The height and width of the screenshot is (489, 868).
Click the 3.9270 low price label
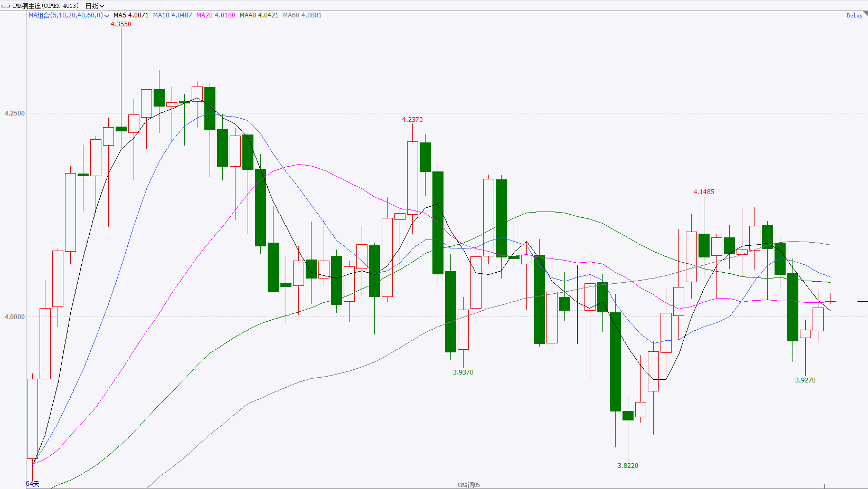805,380
